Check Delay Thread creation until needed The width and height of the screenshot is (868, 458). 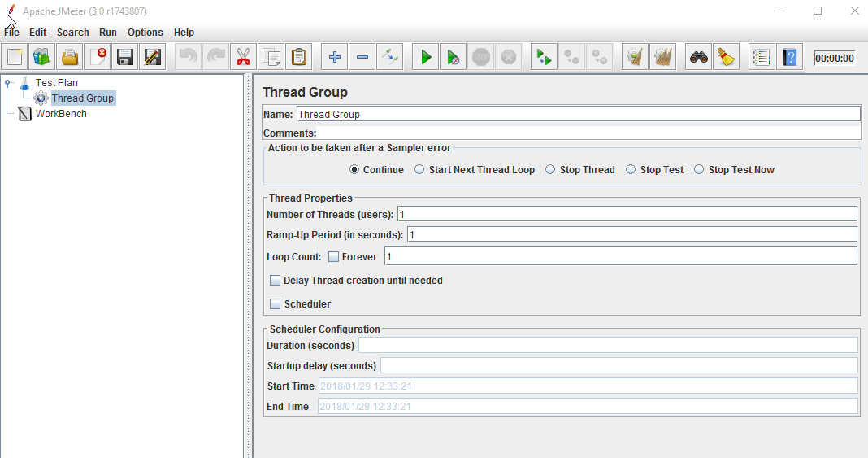coord(276,280)
